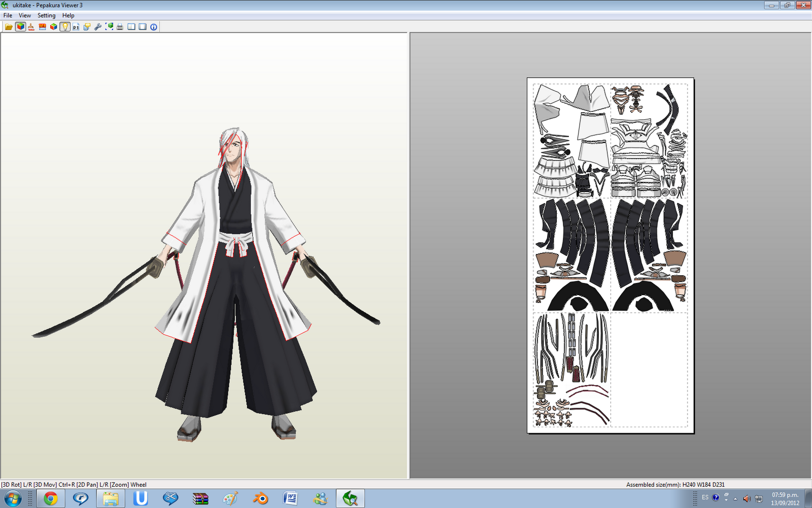
Task: Open Google Chrome from the taskbar
Action: [x=50, y=499]
